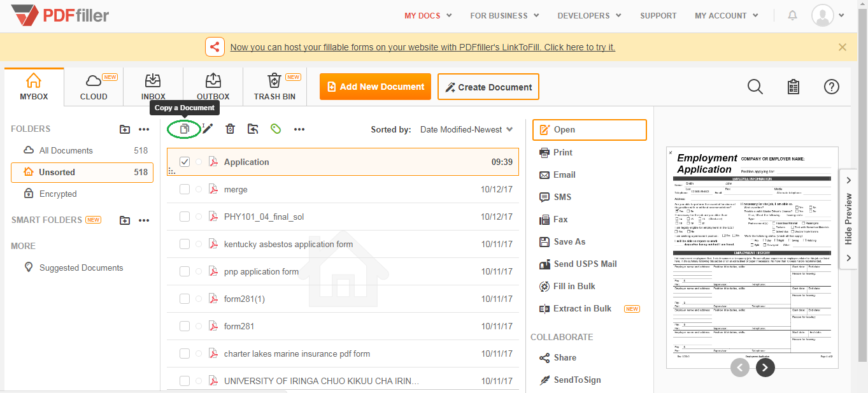The image size is (868, 393).
Task: Click Print in actions panel
Action: click(x=556, y=152)
